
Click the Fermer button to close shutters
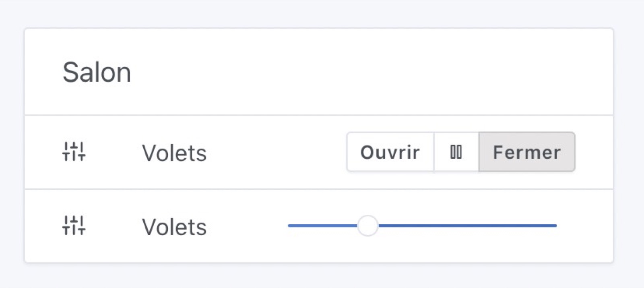pos(526,152)
